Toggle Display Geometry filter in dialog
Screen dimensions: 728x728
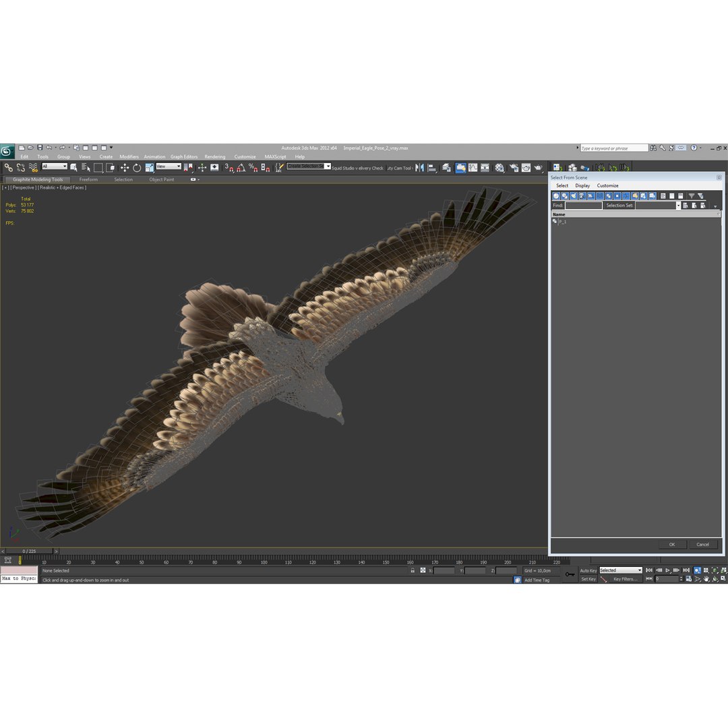555,196
